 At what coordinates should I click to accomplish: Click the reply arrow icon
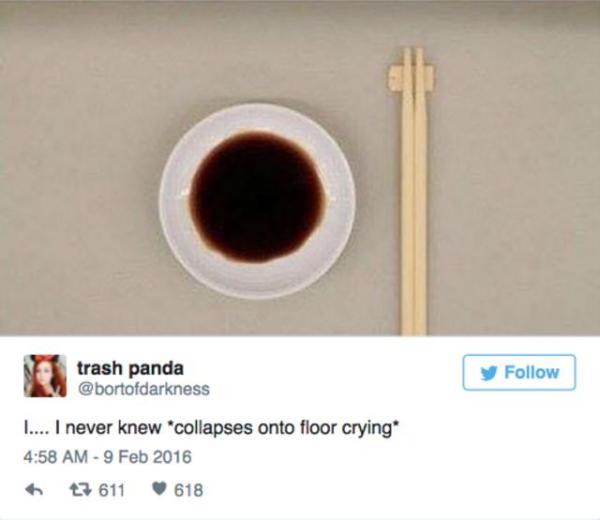[x=34, y=490]
